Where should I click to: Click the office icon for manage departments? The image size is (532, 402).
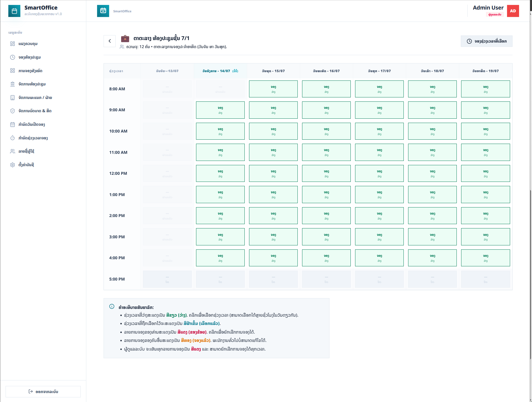pyautogui.click(x=13, y=98)
